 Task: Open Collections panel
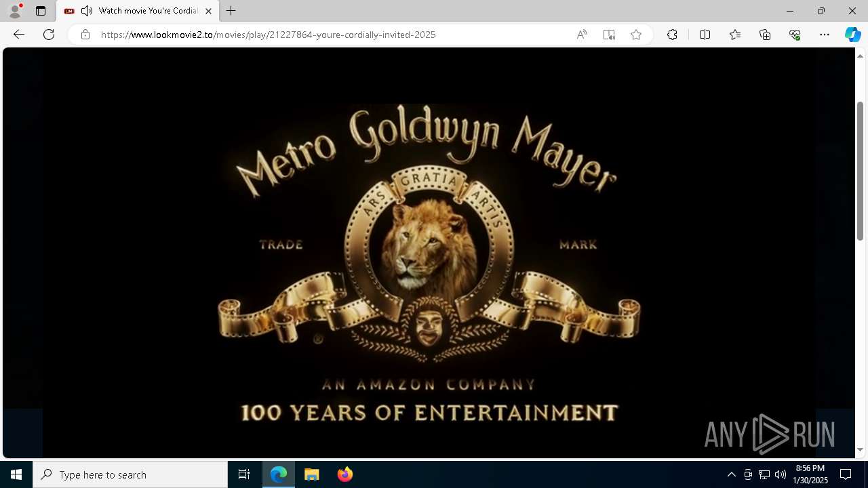point(765,35)
